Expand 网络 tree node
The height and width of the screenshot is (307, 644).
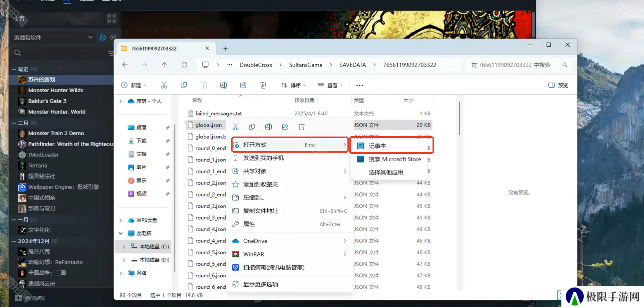tap(121, 273)
